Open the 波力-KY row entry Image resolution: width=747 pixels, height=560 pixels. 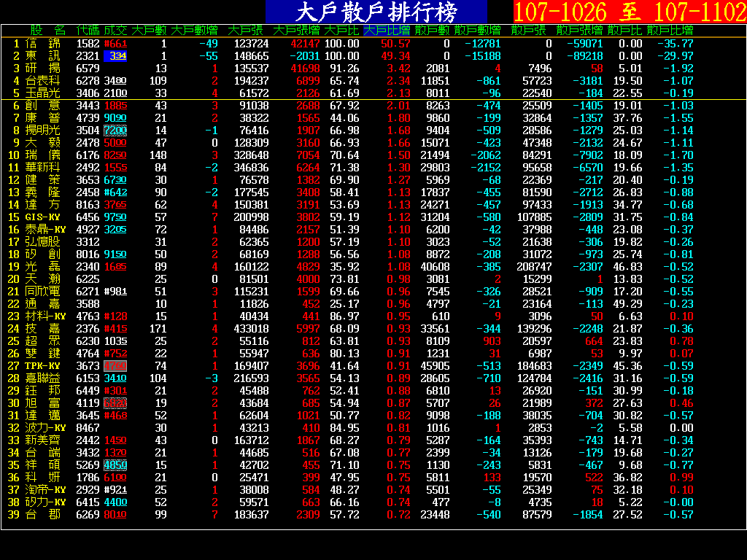pyautogui.click(x=45, y=428)
